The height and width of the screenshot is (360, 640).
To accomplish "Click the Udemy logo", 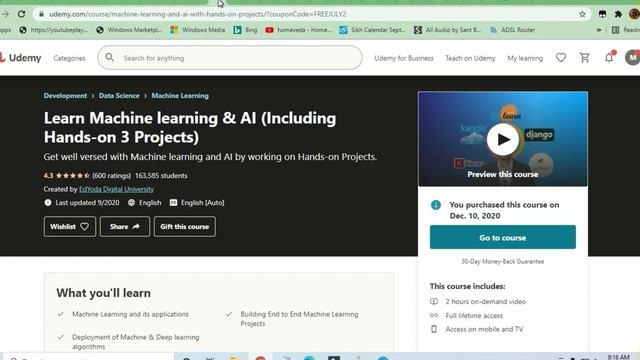I will [20, 58].
